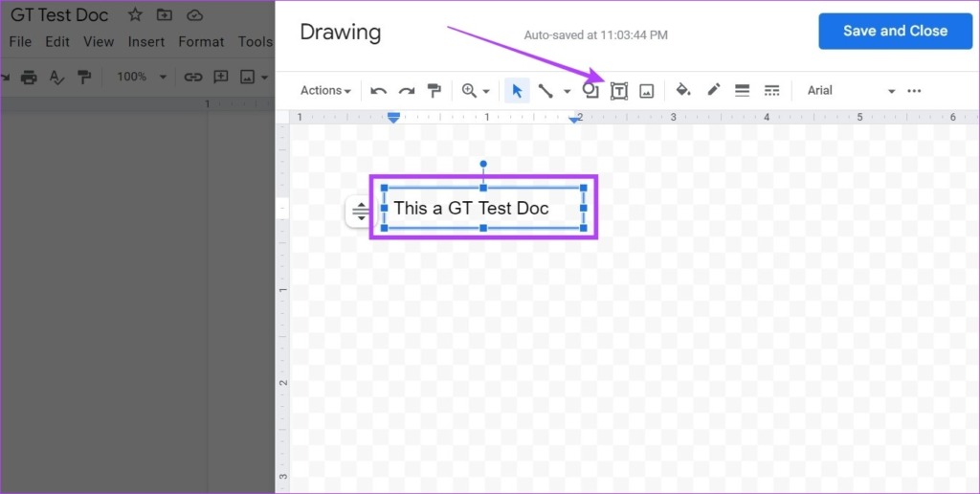
Task: Star the GT Test Doc document
Action: coord(135,15)
